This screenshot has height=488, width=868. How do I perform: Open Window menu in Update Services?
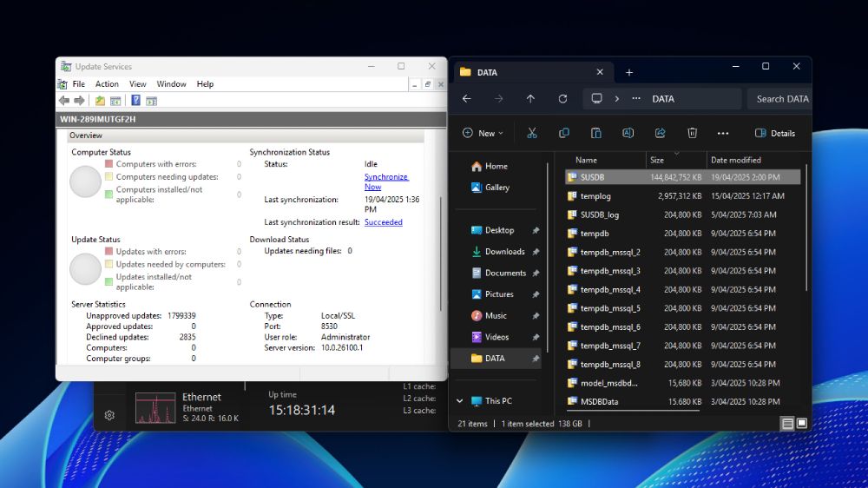tap(171, 84)
